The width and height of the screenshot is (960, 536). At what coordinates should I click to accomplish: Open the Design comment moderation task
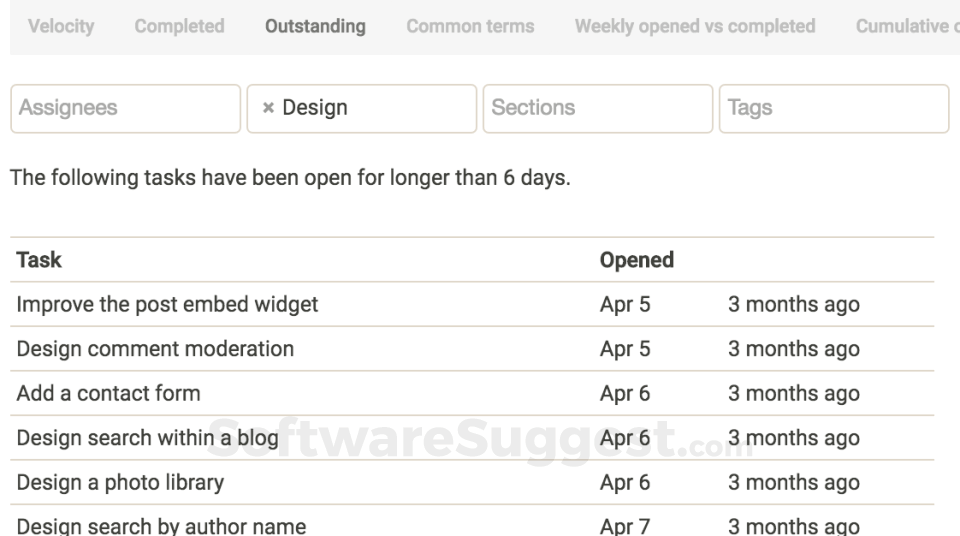pos(155,349)
